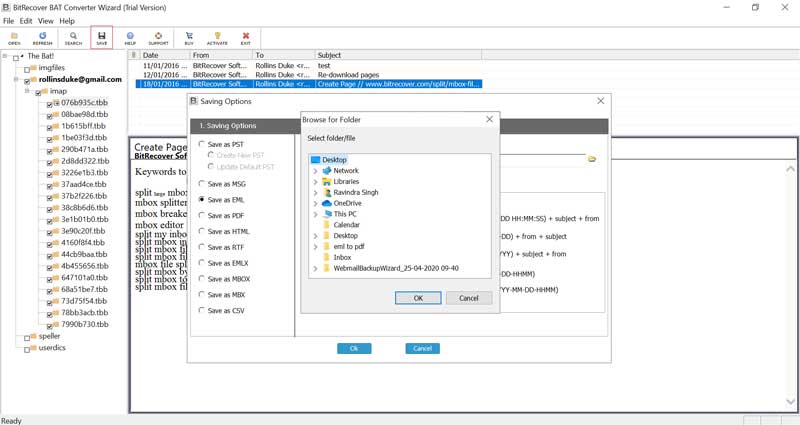Toggle checkbox for 076b935c.tbb
The width and height of the screenshot is (800, 425).
pos(49,104)
